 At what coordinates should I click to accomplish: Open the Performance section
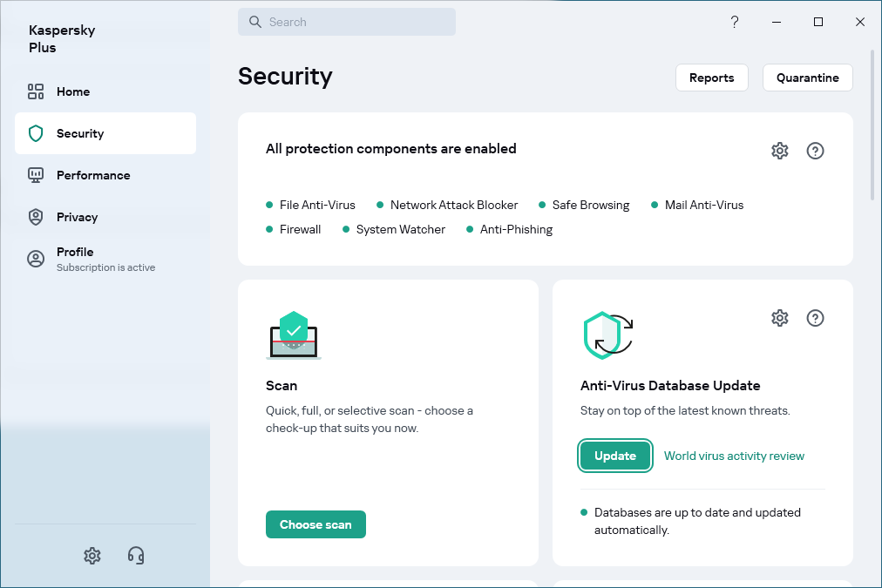[92, 175]
